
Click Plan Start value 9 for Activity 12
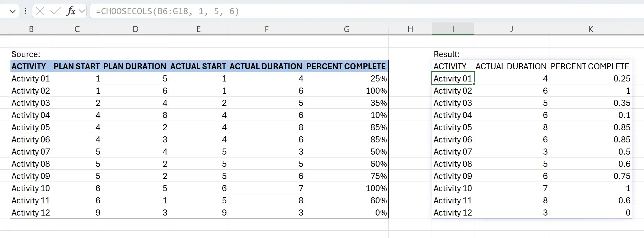(x=77, y=212)
